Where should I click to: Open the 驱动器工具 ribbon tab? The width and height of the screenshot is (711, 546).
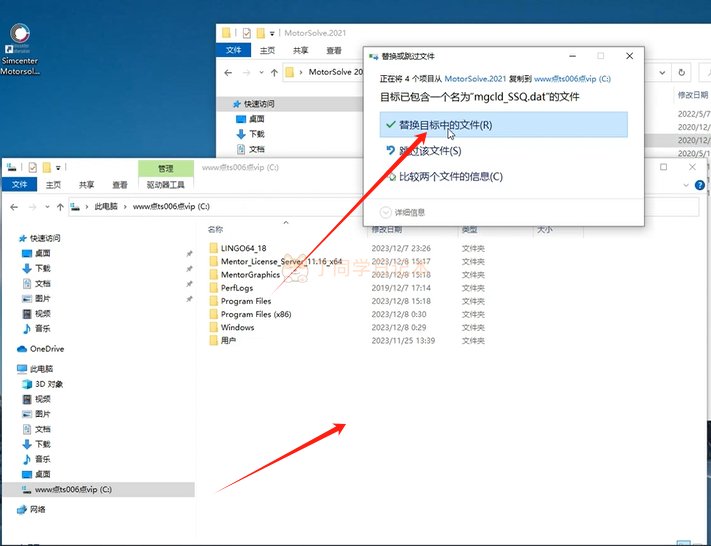[165, 185]
